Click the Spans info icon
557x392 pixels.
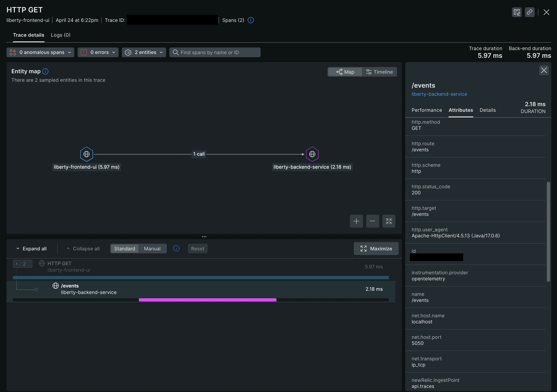pyautogui.click(x=251, y=20)
